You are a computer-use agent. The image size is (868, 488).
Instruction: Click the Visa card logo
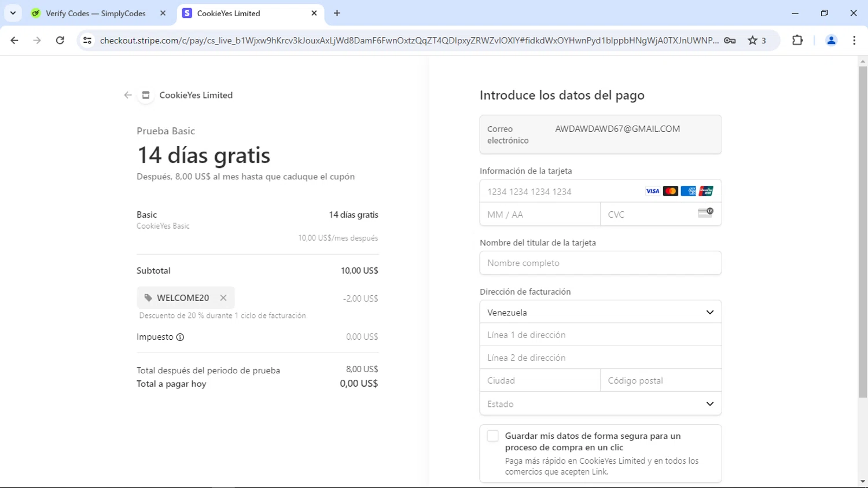pyautogui.click(x=652, y=191)
